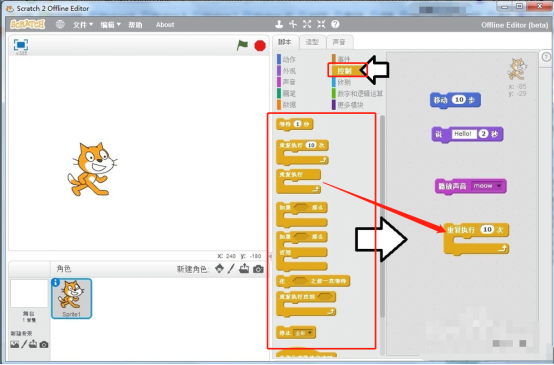
Task: Open the help tips panel icon
Action: [546, 57]
